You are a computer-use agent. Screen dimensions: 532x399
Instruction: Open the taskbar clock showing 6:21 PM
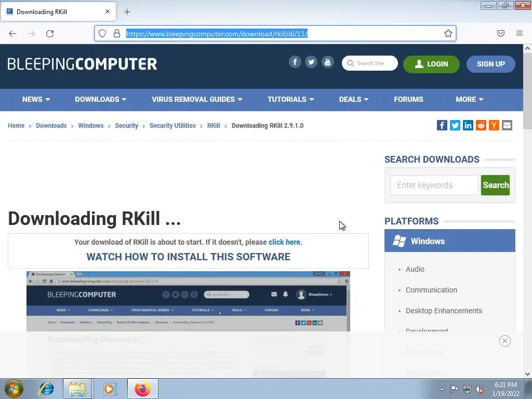coord(506,389)
